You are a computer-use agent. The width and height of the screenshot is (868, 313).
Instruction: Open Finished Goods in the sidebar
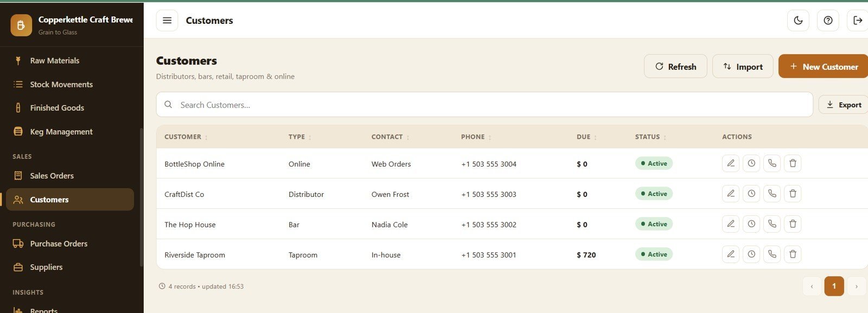[69, 108]
